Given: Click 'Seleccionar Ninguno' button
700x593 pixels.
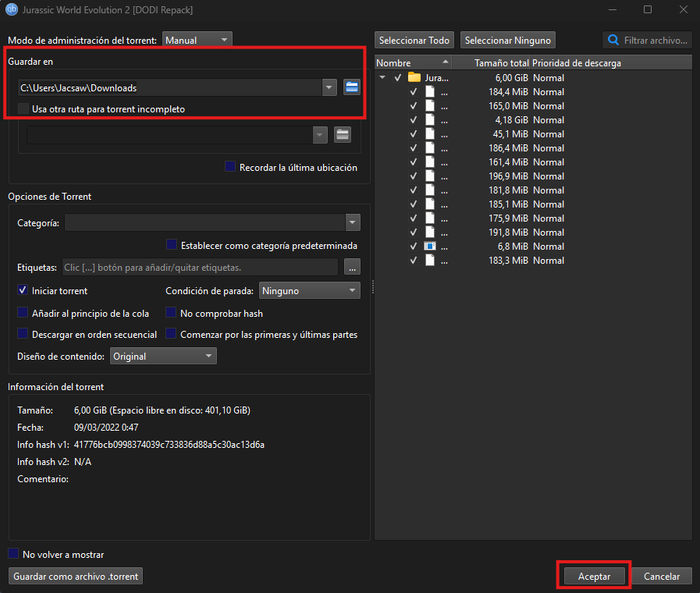Looking at the screenshot, I should tap(508, 40).
